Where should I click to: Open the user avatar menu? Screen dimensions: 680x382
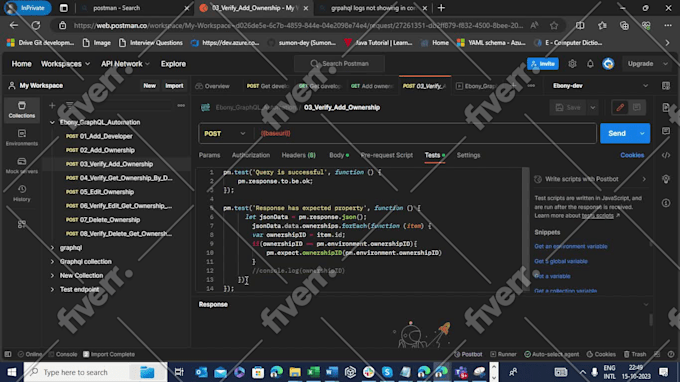[x=608, y=64]
